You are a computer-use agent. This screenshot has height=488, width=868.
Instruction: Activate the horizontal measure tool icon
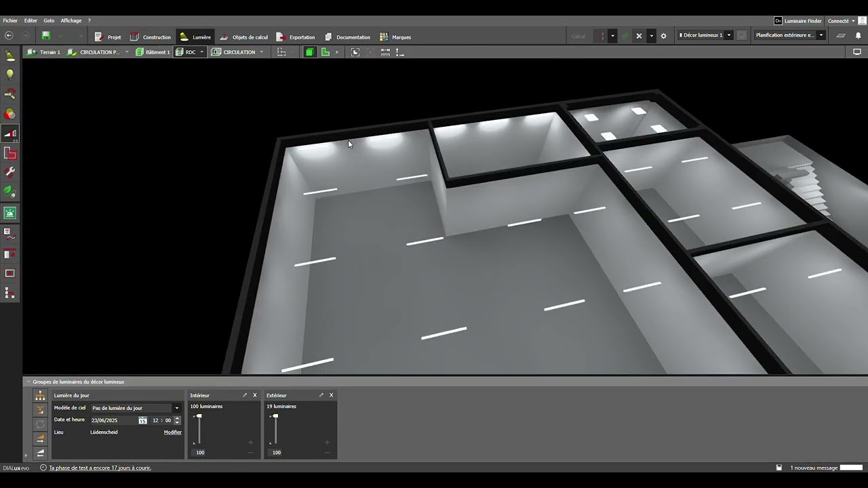[x=385, y=52]
